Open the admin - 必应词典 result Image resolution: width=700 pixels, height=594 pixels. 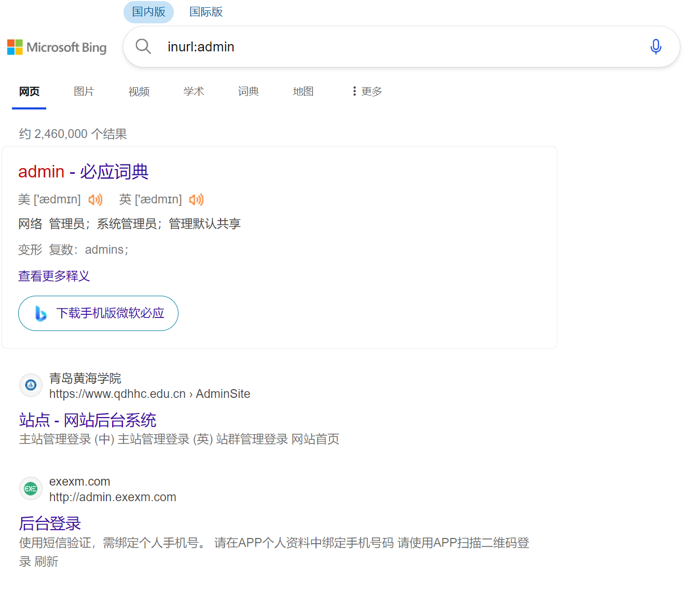pyautogui.click(x=84, y=172)
